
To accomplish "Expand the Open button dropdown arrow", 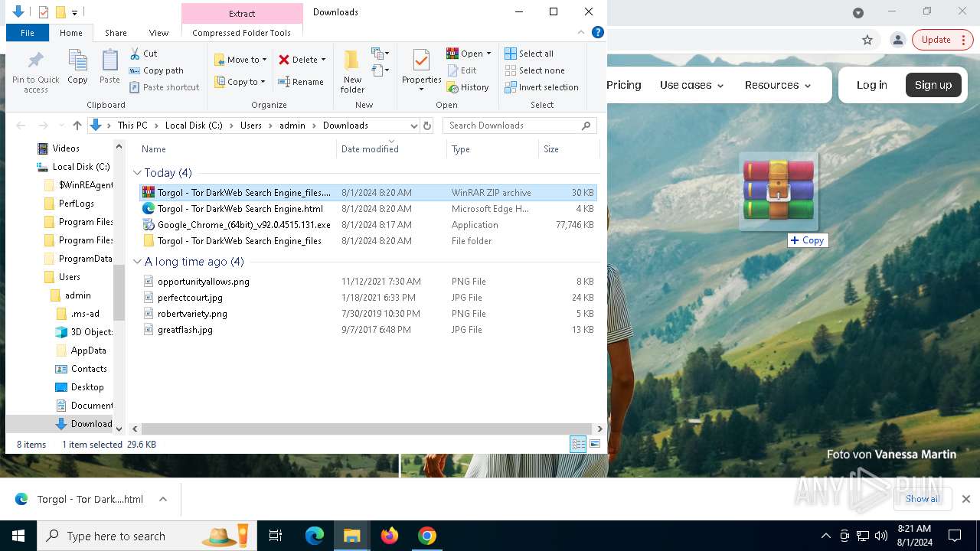I will [x=488, y=54].
